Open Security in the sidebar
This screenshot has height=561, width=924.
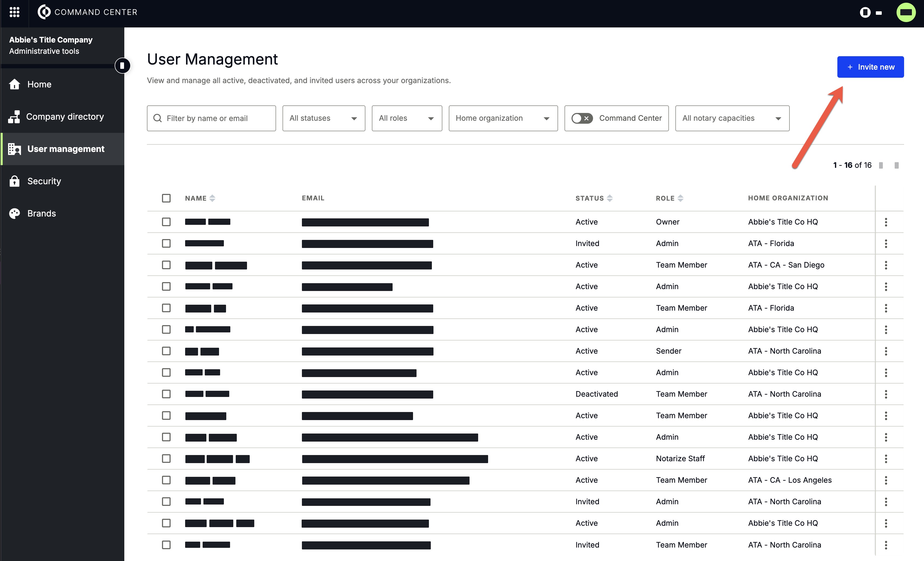coord(63,181)
